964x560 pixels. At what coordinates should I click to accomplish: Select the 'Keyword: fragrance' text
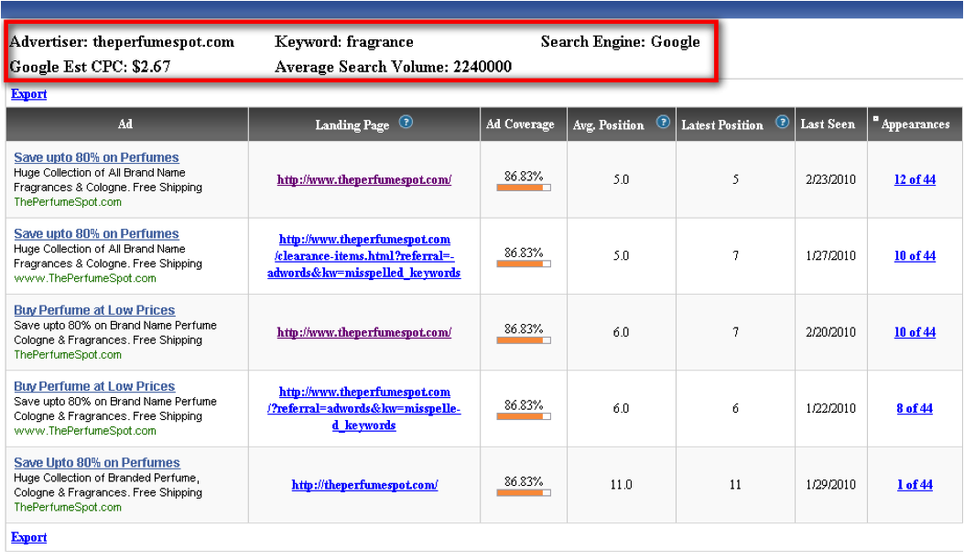[x=344, y=42]
